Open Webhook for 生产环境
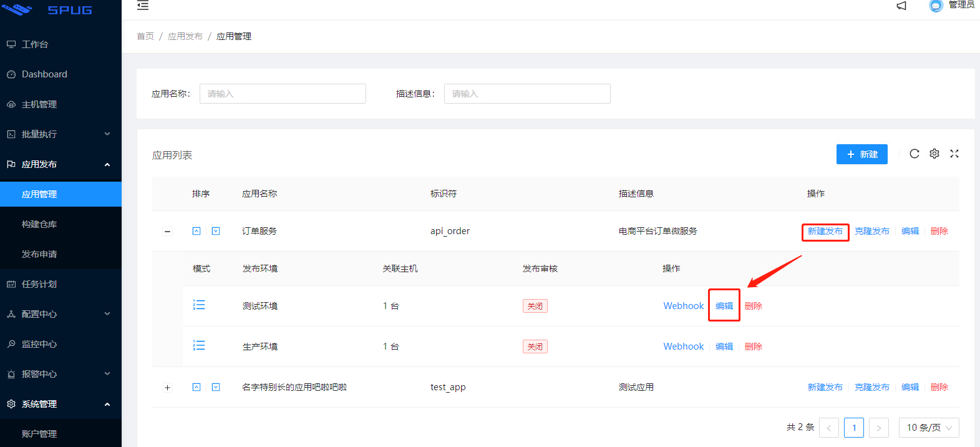980x447 pixels. click(683, 346)
